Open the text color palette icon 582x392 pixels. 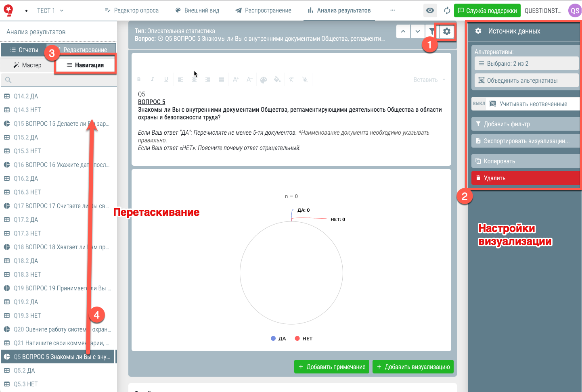point(264,80)
